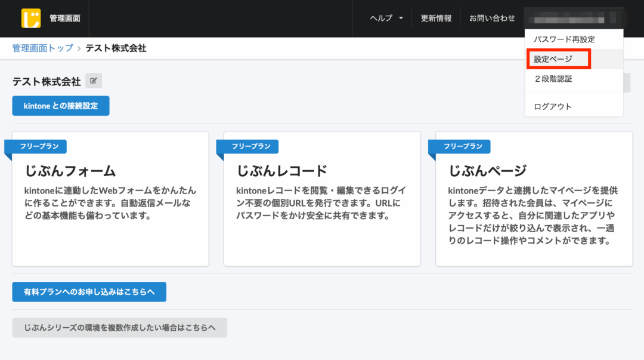Click 更新情報 in the top navigation

pyautogui.click(x=437, y=18)
